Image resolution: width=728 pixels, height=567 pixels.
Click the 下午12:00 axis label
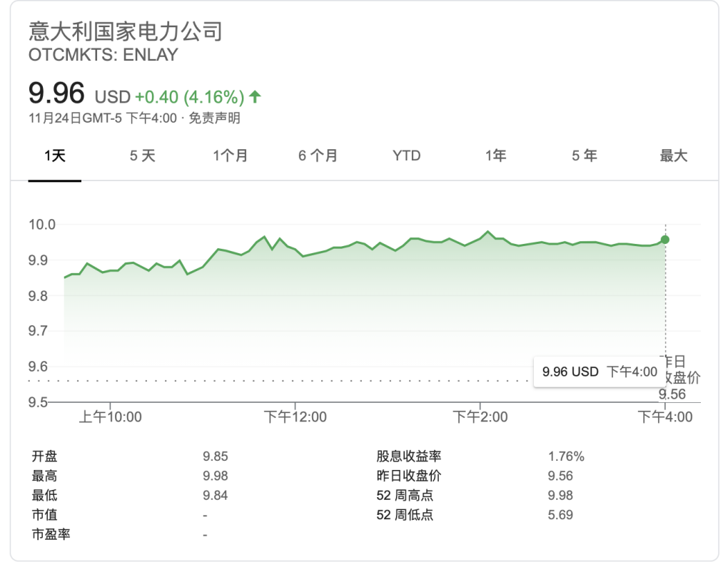coord(295,417)
